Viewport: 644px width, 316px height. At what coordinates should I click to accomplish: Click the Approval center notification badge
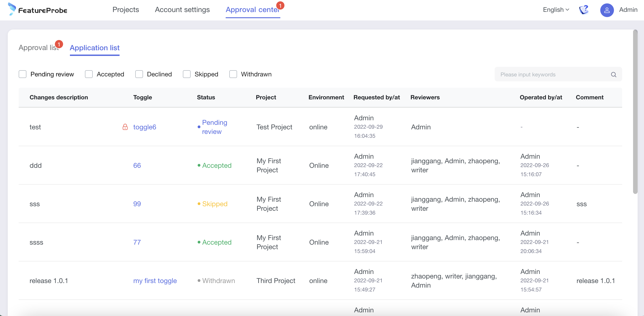[x=280, y=5]
